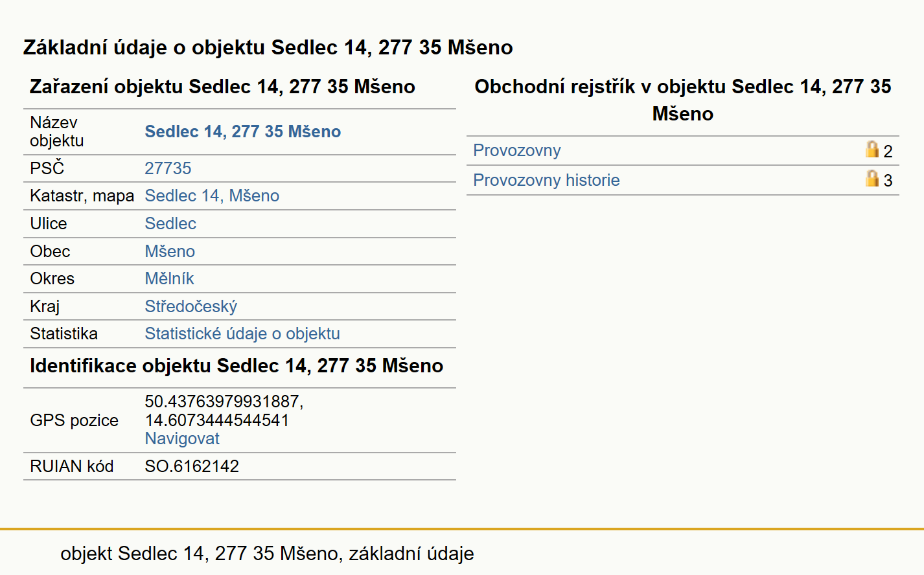Click the Obchodní rejstřík section heading
Viewport: 924px width, 575px height.
pos(683,100)
